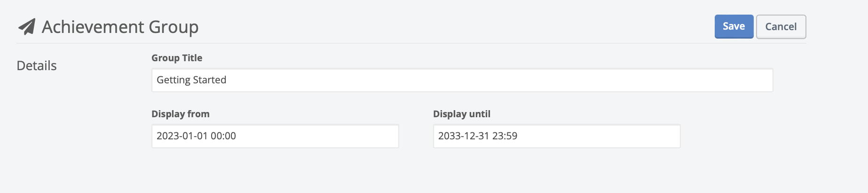Click the Achievement Group page heading

pos(120,27)
